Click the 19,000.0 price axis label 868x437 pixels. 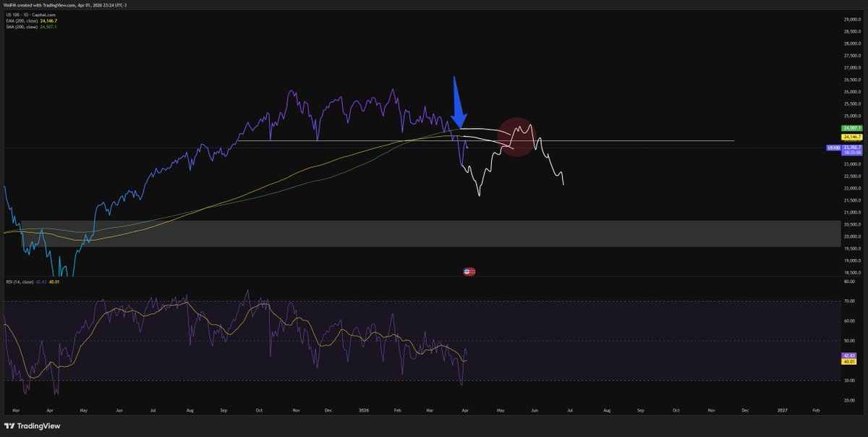coord(851,260)
